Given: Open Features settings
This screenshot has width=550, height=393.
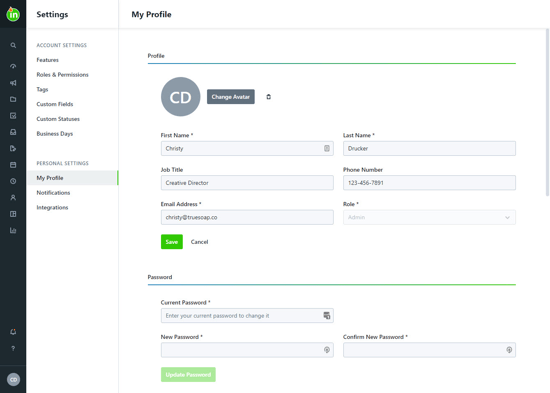Looking at the screenshot, I should pyautogui.click(x=48, y=60).
